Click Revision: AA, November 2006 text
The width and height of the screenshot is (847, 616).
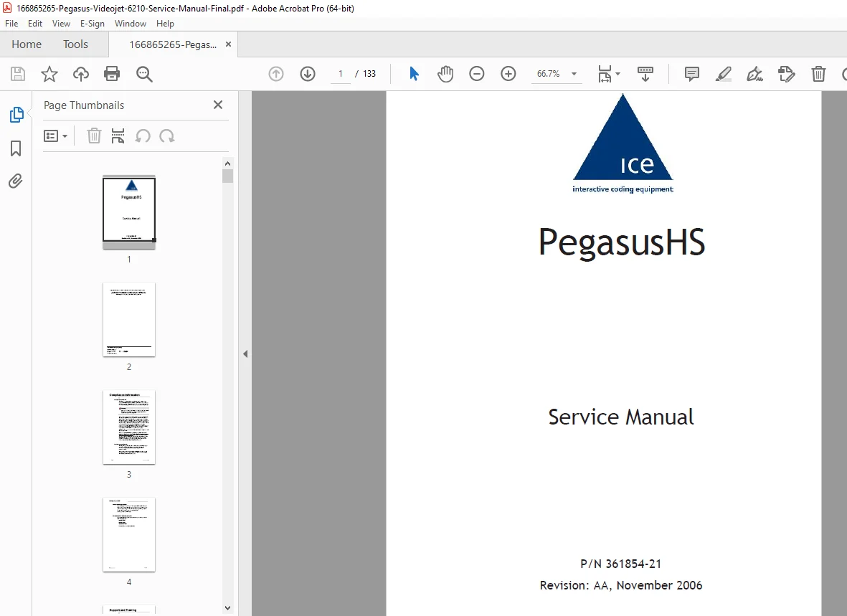620,585
